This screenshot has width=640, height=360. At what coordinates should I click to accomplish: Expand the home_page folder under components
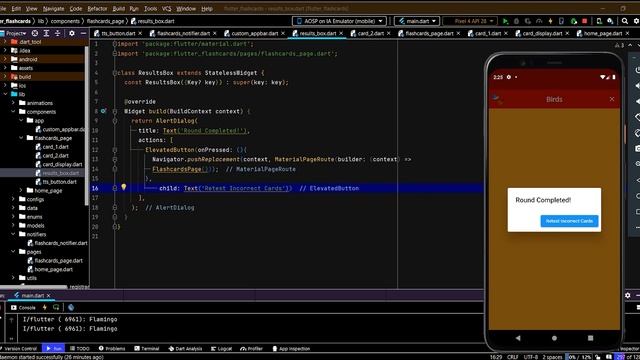[x=21, y=190]
